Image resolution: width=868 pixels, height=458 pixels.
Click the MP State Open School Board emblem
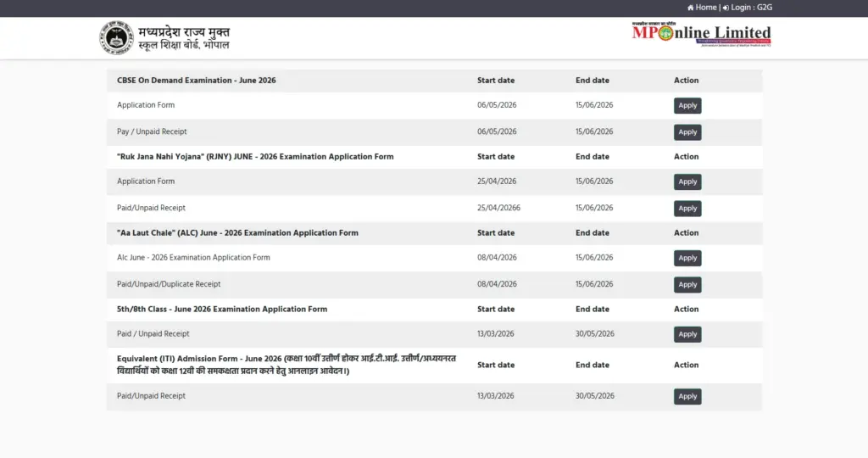point(116,38)
